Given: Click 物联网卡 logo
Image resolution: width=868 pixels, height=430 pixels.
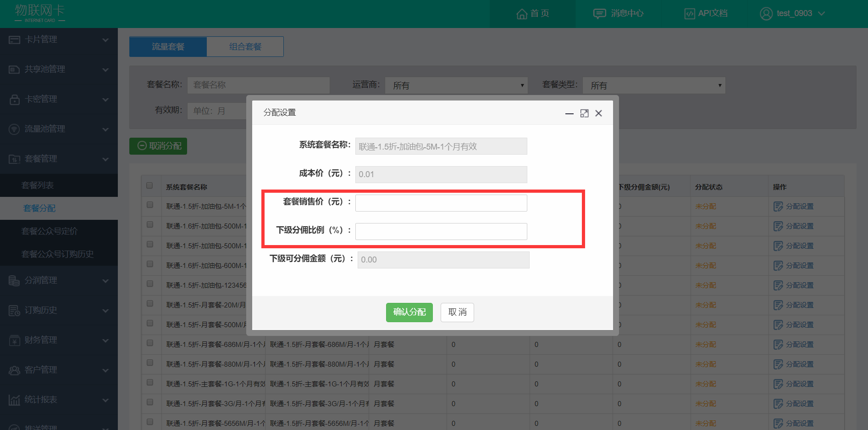Looking at the screenshot, I should (40, 13).
